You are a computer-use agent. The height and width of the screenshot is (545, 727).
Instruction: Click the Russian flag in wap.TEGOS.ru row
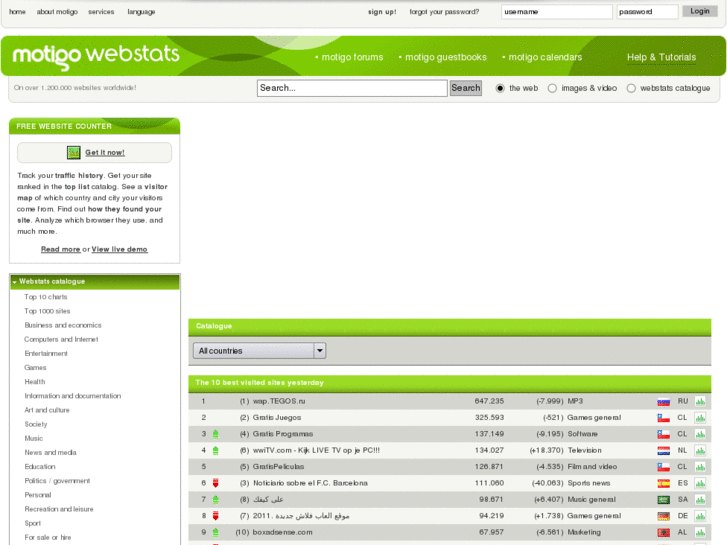(x=663, y=402)
